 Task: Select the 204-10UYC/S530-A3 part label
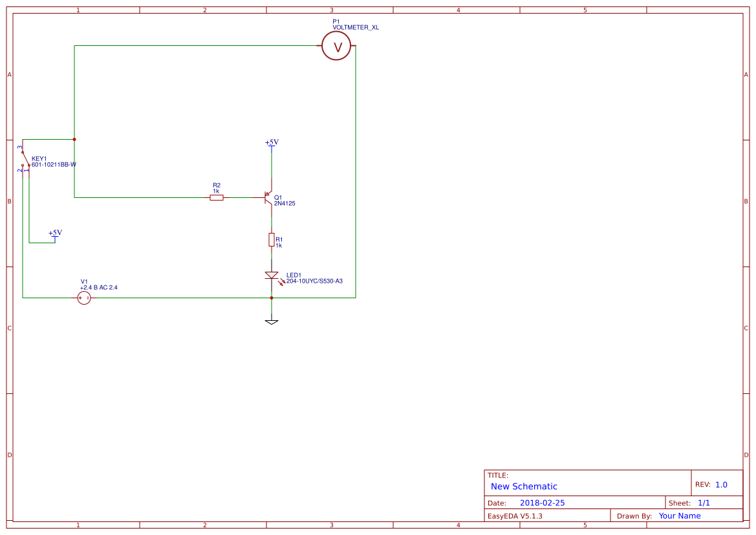click(315, 281)
